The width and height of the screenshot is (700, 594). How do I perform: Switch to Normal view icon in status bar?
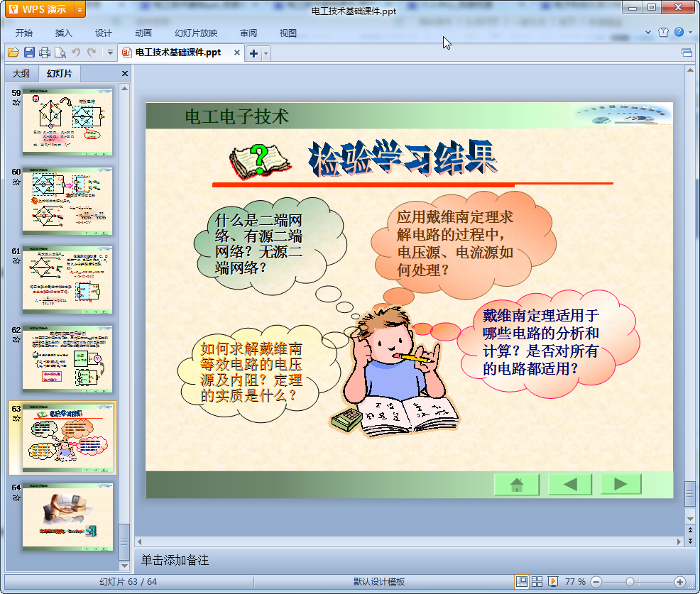[x=521, y=581]
